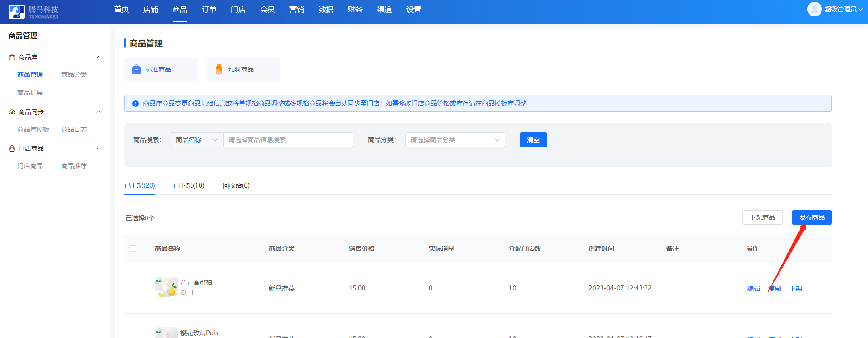The height and width of the screenshot is (338, 868).
Task: Open 商品管理 in the sidebar
Action: [30, 74]
